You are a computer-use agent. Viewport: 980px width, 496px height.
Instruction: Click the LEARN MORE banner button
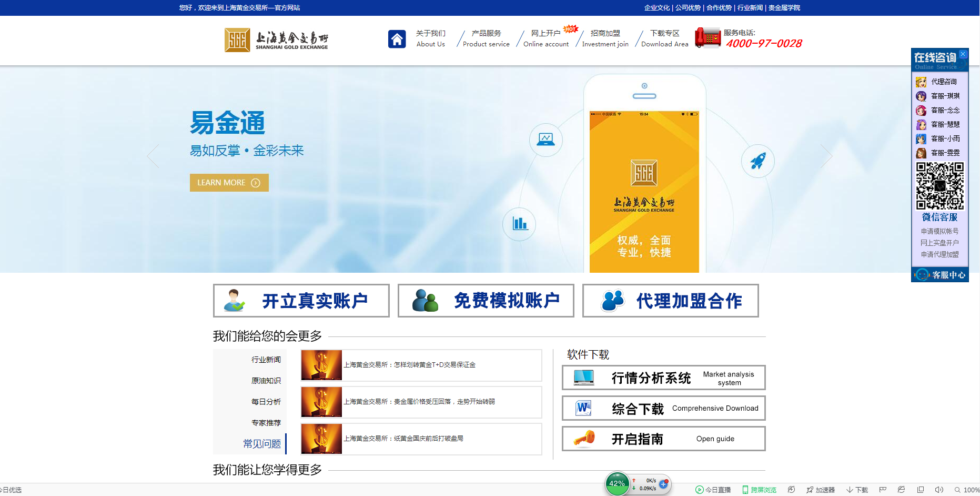click(x=229, y=183)
